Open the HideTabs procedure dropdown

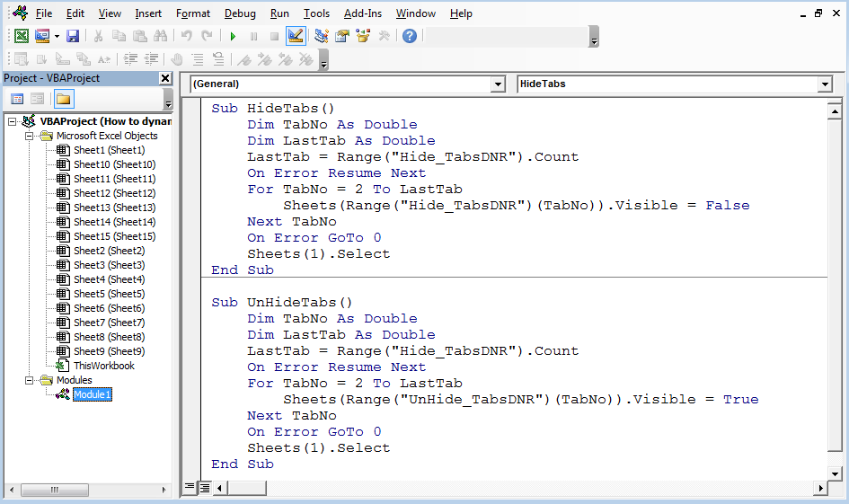pos(825,84)
